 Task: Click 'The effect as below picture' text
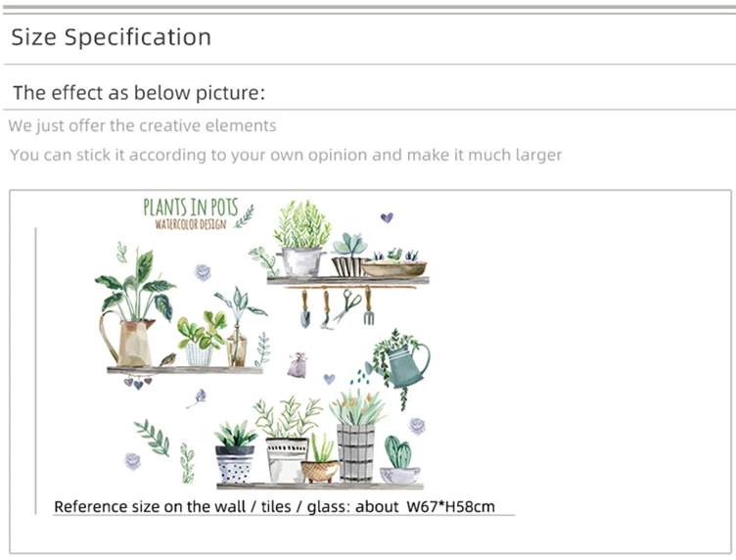(139, 92)
